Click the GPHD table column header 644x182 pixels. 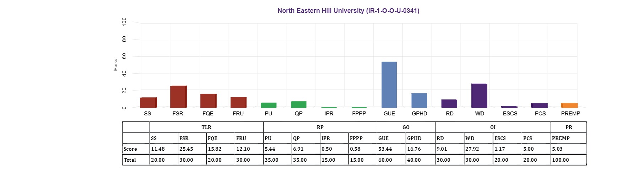(421, 138)
